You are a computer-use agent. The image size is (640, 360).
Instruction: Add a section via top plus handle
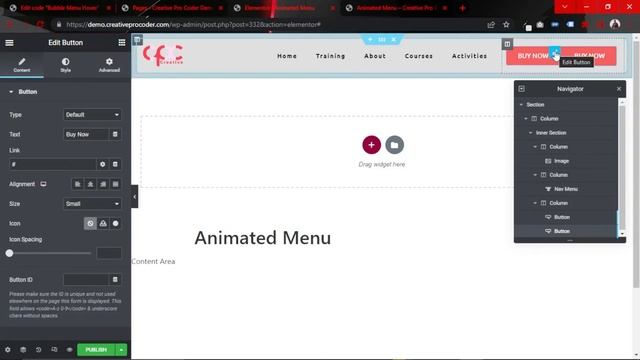[370, 40]
